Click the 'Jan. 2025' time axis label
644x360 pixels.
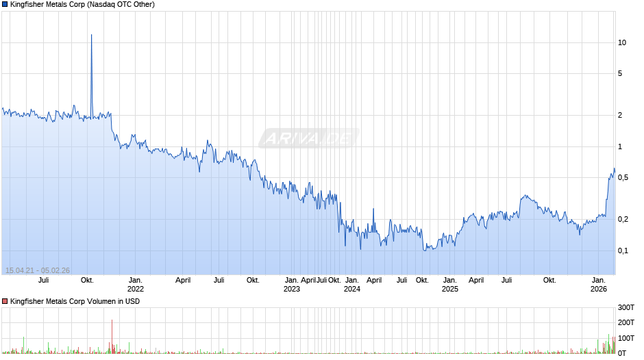tap(449, 285)
